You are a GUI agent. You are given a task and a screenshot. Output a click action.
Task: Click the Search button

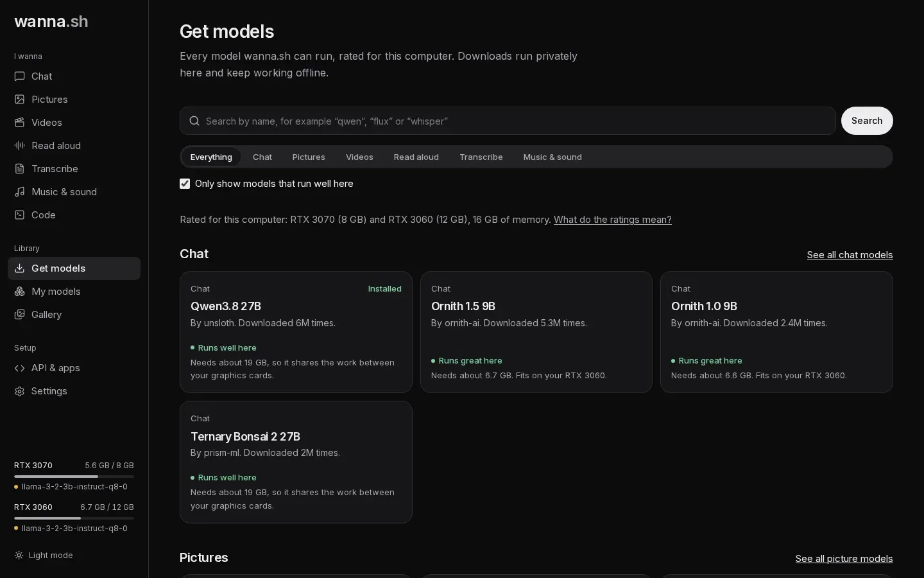point(867,121)
